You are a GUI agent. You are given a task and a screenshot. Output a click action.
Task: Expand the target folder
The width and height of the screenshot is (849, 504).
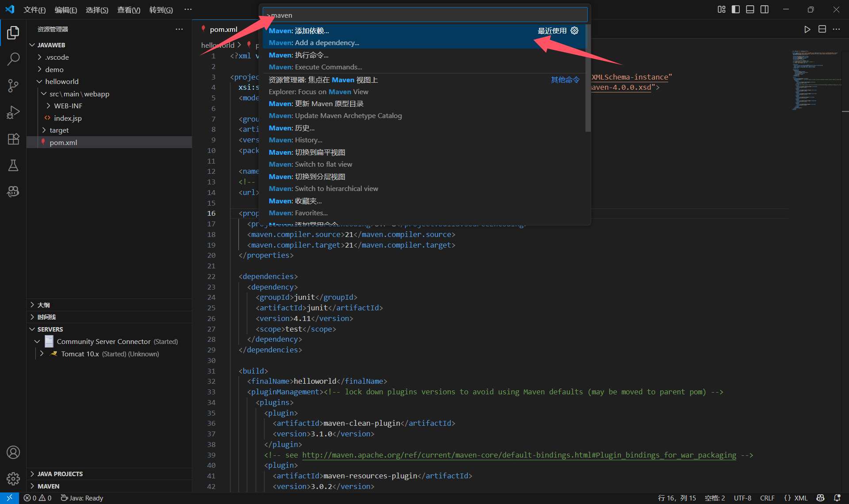point(59,130)
